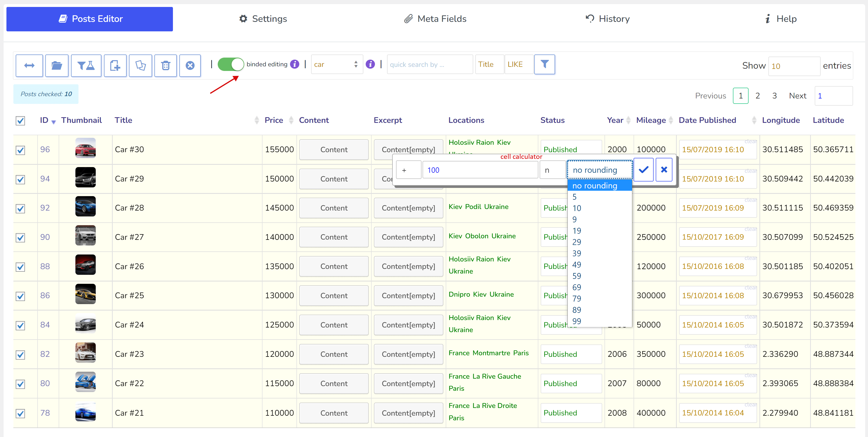Sort by Mileage column arrows
868x437 pixels.
671,120
